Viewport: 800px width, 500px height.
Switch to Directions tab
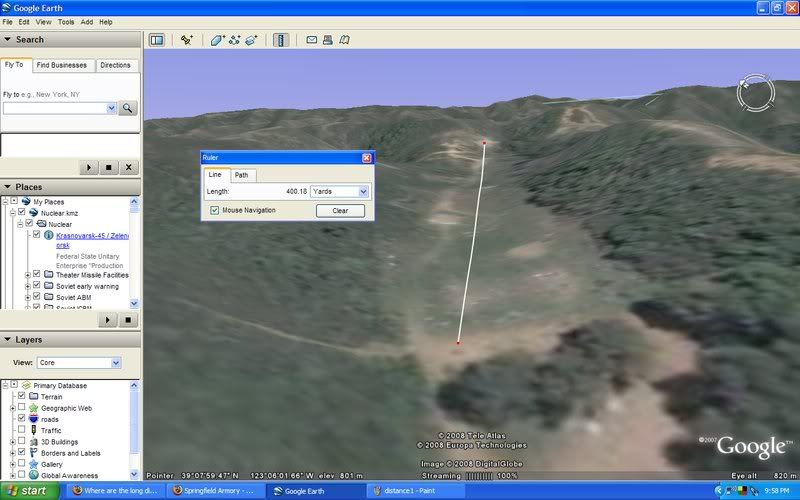[115, 65]
